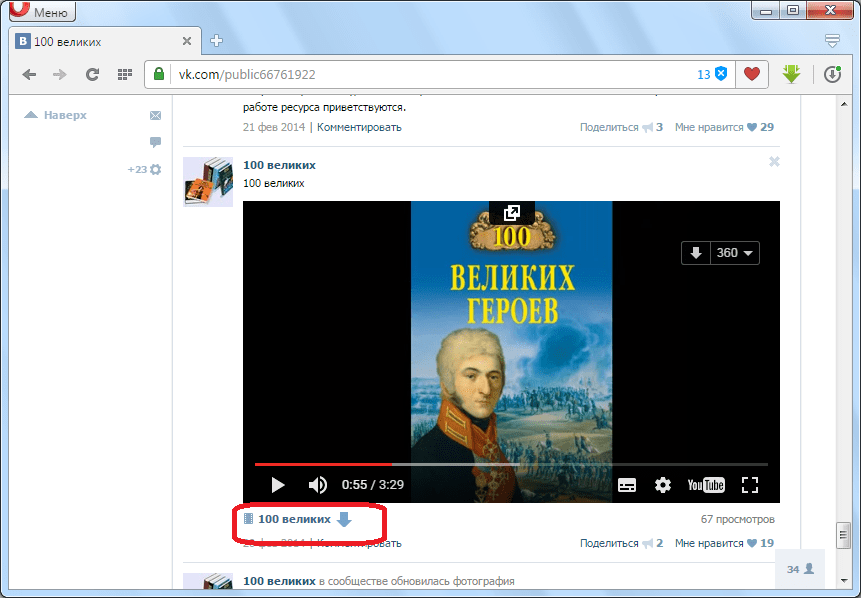Open the speed dial grid icon

tap(124, 75)
